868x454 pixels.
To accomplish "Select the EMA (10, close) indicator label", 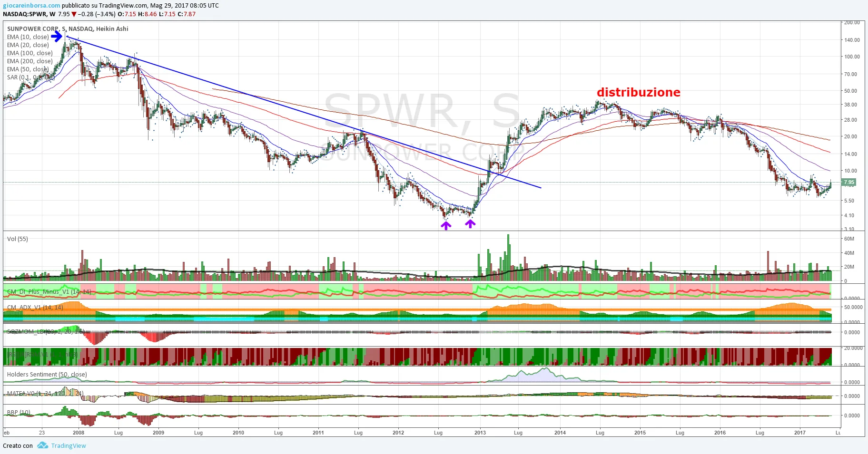I will tap(28, 37).
